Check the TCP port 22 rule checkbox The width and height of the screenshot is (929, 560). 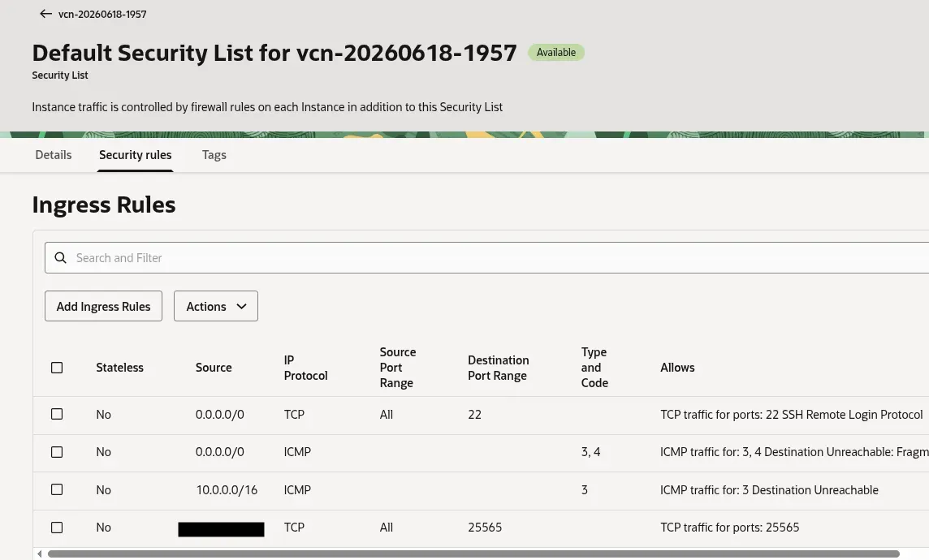[57, 414]
